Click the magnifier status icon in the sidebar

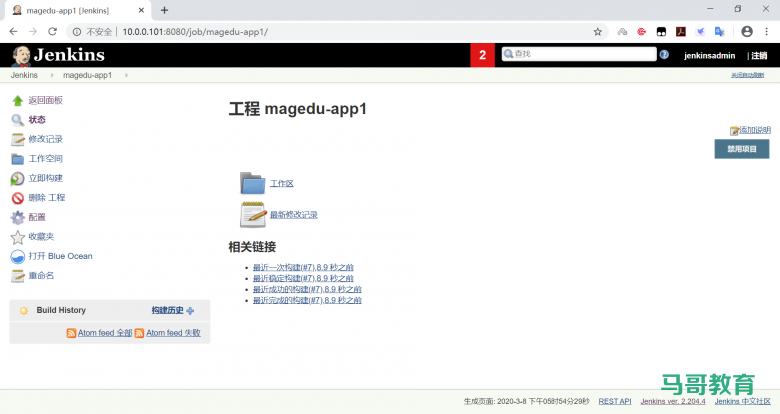[17, 120]
